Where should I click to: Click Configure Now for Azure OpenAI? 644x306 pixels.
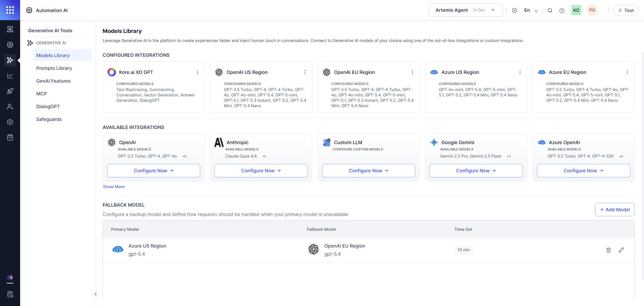coord(584,171)
